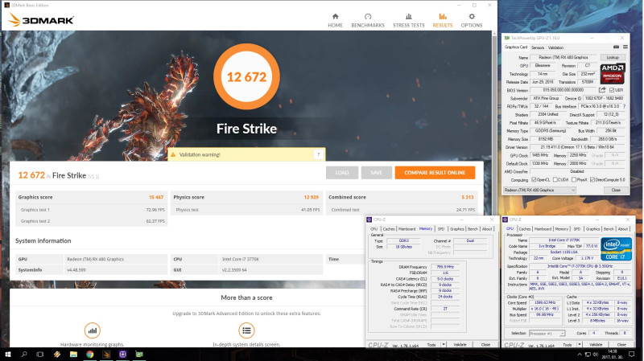Click the 3DMark logo
Screen dimensions: 644x361
[x=41, y=19]
